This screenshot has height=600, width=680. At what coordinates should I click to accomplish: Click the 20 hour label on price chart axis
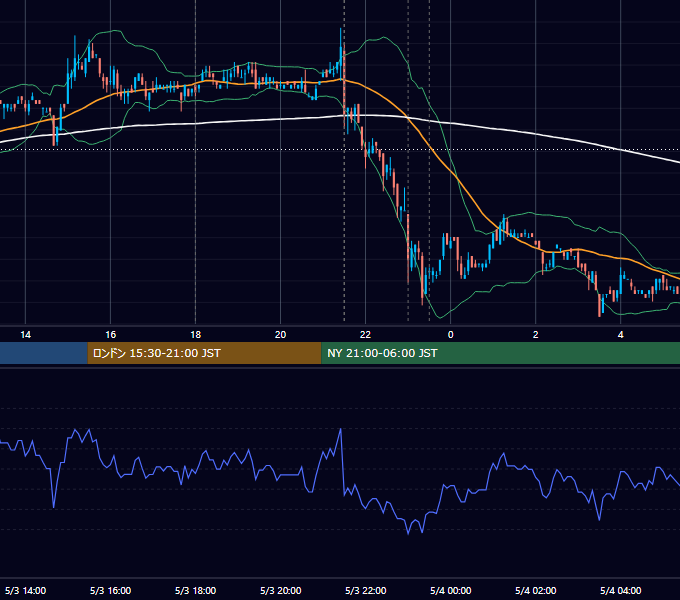coord(281,335)
